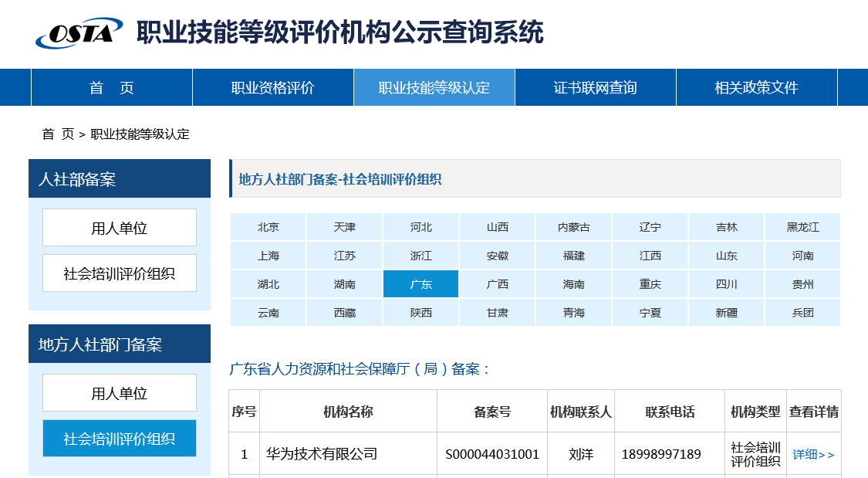Select 黑龙江 in the region grid
The height and width of the screenshot is (478, 868).
803,227
